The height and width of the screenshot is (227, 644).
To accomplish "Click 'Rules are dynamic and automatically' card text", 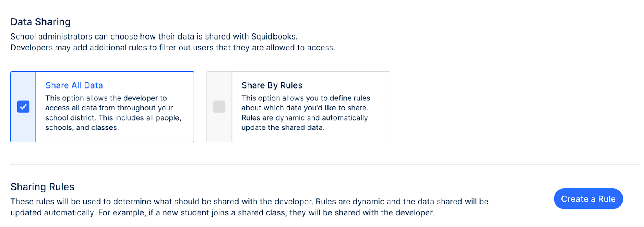I will pos(305,118).
